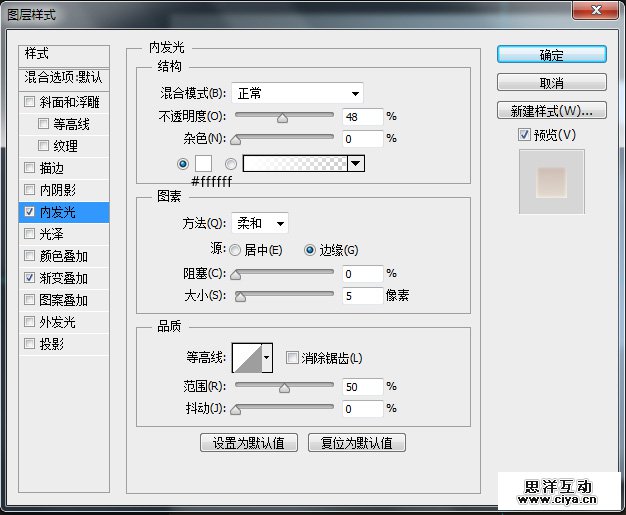
Task: Choose 居中 as the glow source
Action: tap(235, 250)
